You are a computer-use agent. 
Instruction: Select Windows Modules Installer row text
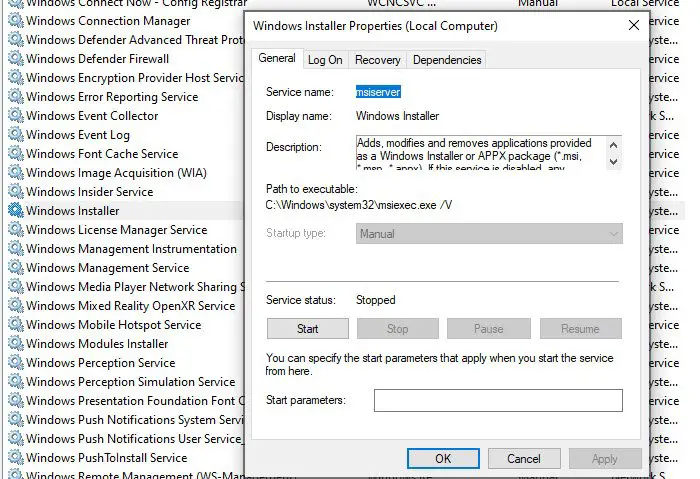click(x=97, y=344)
